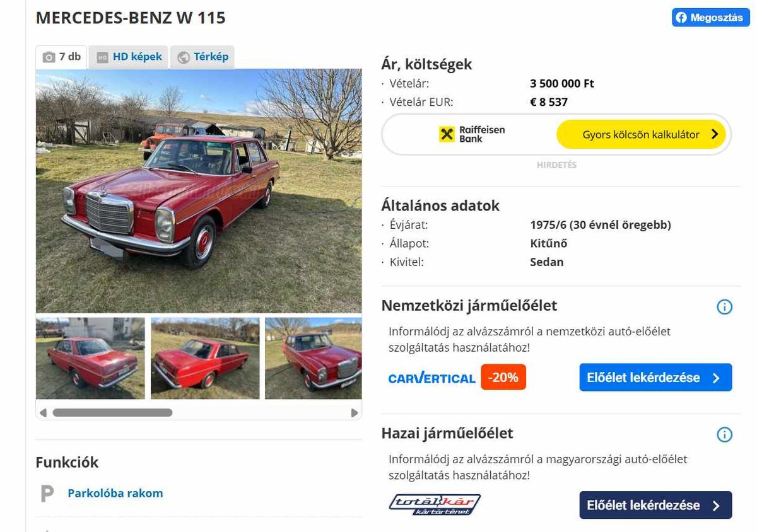This screenshot has width=757, height=532.
Task: Click the Raiffeisen Bank logo
Action: pyautogui.click(x=472, y=134)
